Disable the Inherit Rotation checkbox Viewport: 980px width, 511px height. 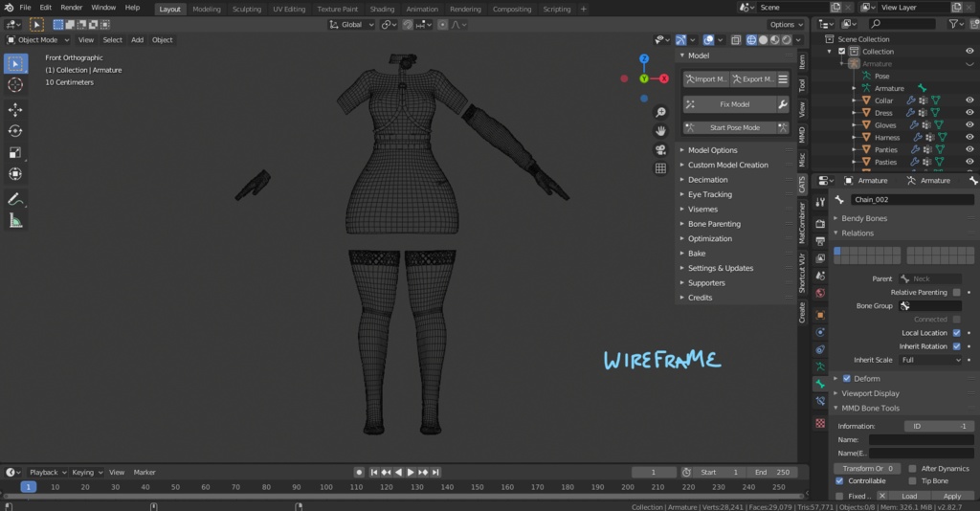point(956,346)
